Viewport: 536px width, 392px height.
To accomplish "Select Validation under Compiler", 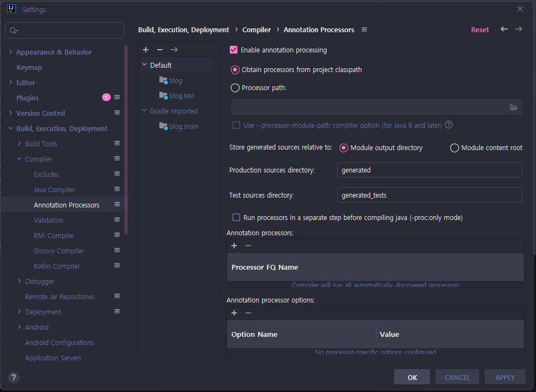I will click(x=48, y=220).
